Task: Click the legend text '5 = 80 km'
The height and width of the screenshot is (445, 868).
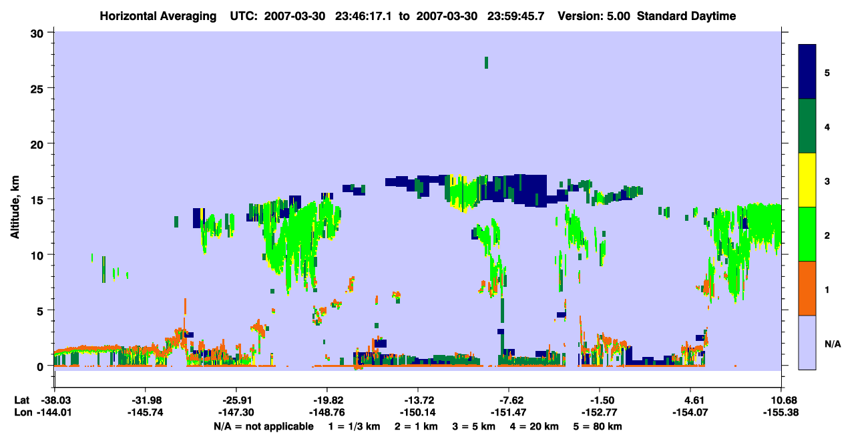Action: 598,426
